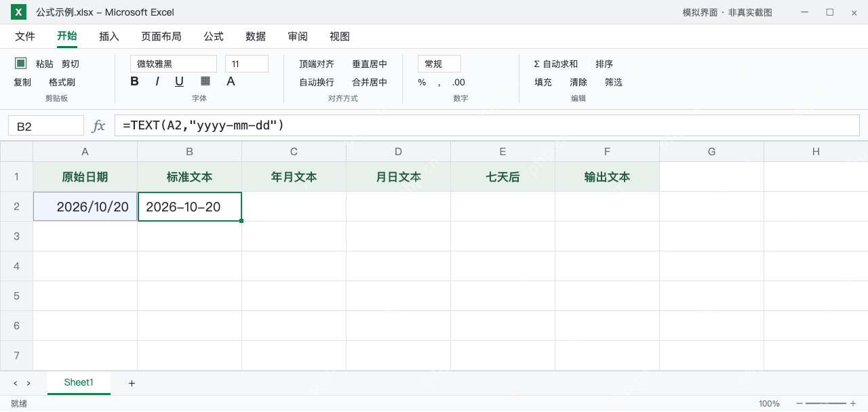Apply the percent style % button
The width and height of the screenshot is (868, 412).
[422, 82]
